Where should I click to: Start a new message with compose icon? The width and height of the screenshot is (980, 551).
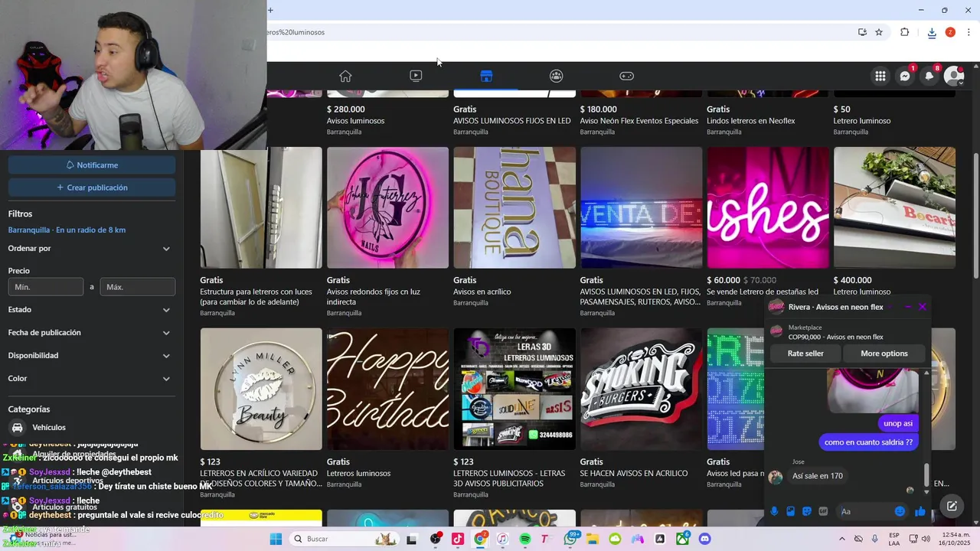(x=952, y=506)
